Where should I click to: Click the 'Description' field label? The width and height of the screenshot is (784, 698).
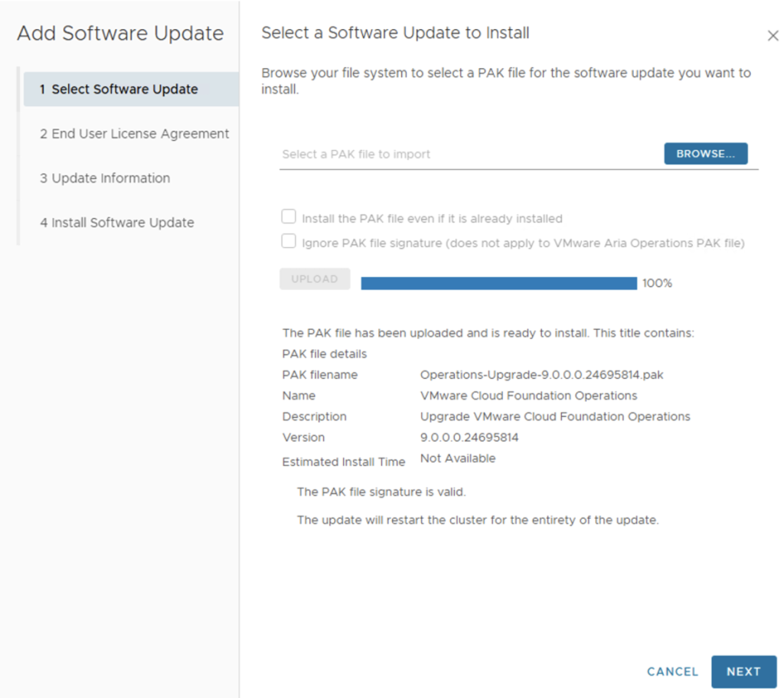click(x=314, y=417)
